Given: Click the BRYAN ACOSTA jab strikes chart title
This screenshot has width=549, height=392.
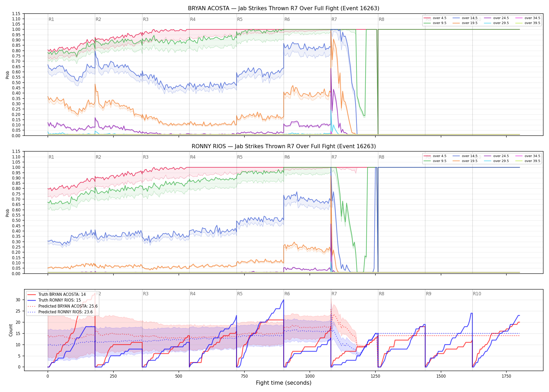Looking at the screenshot, I should pos(284,8).
